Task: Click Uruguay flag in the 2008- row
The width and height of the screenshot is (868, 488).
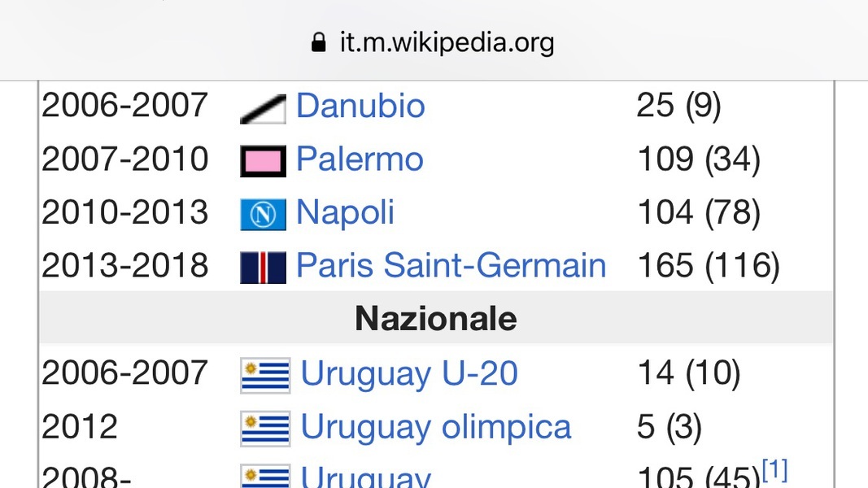Action: coord(265,477)
